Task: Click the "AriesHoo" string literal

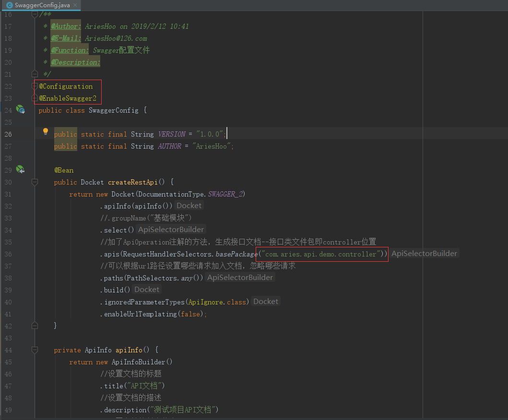Action: tap(212, 146)
